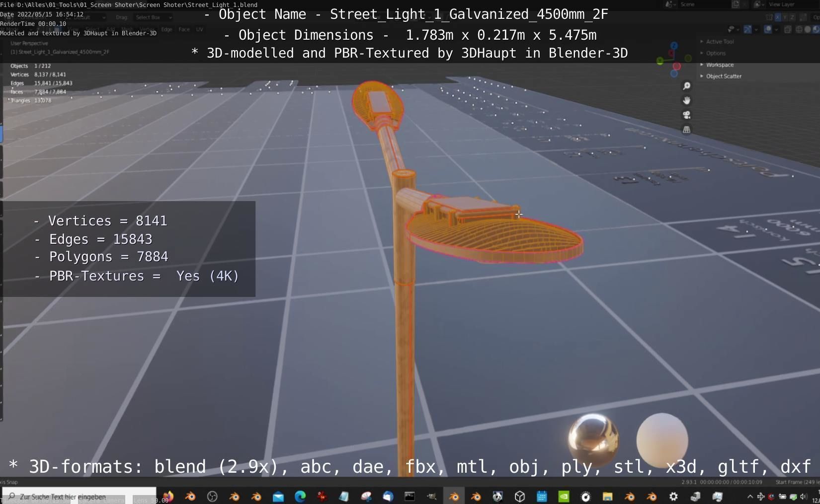Image resolution: width=820 pixels, height=504 pixels.
Task: Click the green Y axis on navigation gizmo
Action: click(x=659, y=61)
